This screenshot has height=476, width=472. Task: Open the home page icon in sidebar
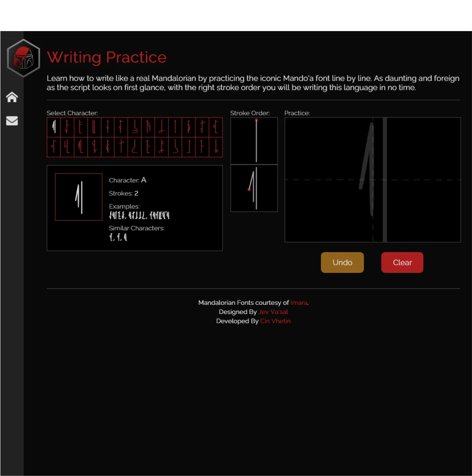pos(12,97)
